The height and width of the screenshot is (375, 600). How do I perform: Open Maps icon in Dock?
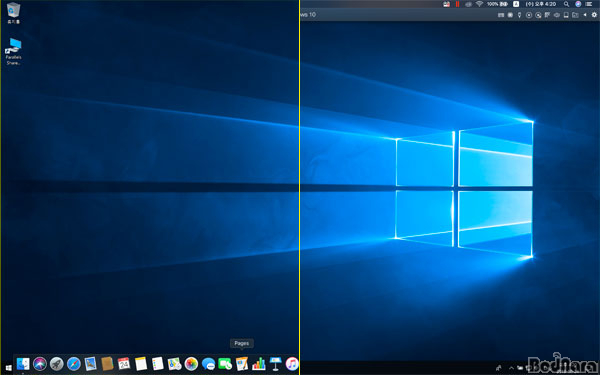point(174,364)
